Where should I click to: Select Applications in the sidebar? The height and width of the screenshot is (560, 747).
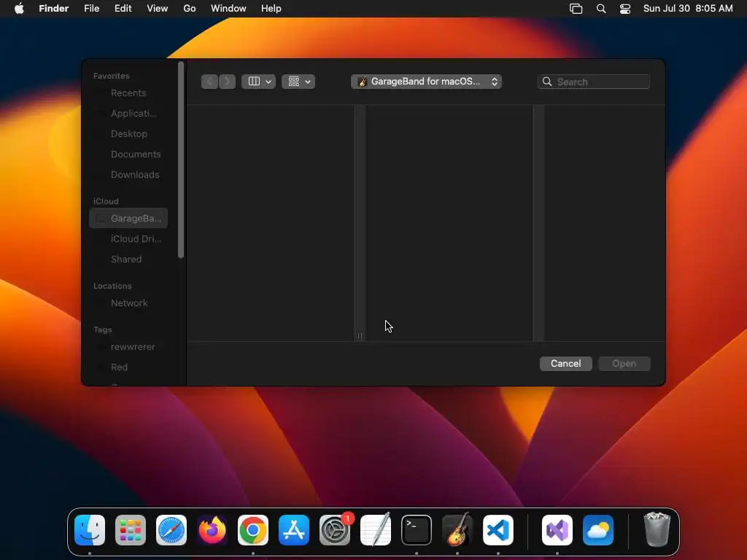(x=128, y=113)
